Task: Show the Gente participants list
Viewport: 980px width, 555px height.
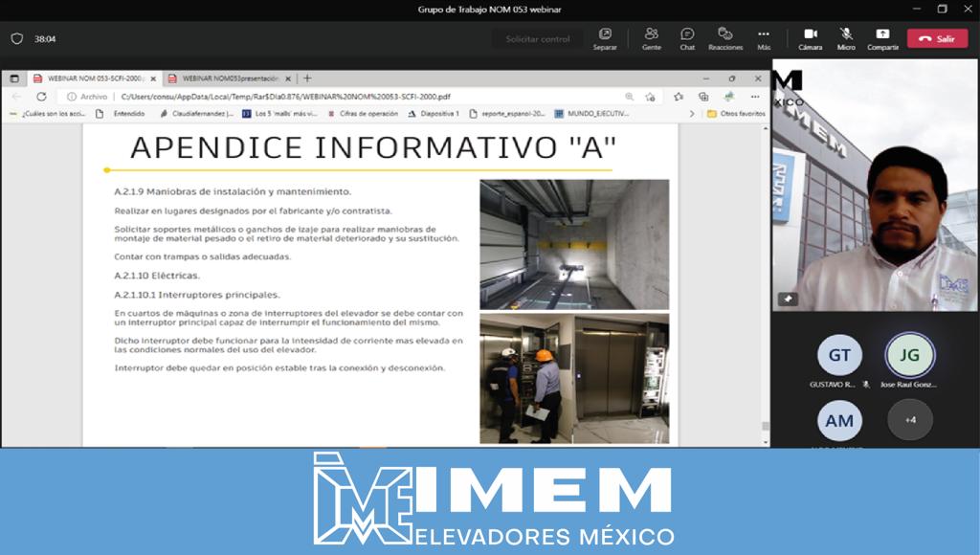Action: [651, 38]
